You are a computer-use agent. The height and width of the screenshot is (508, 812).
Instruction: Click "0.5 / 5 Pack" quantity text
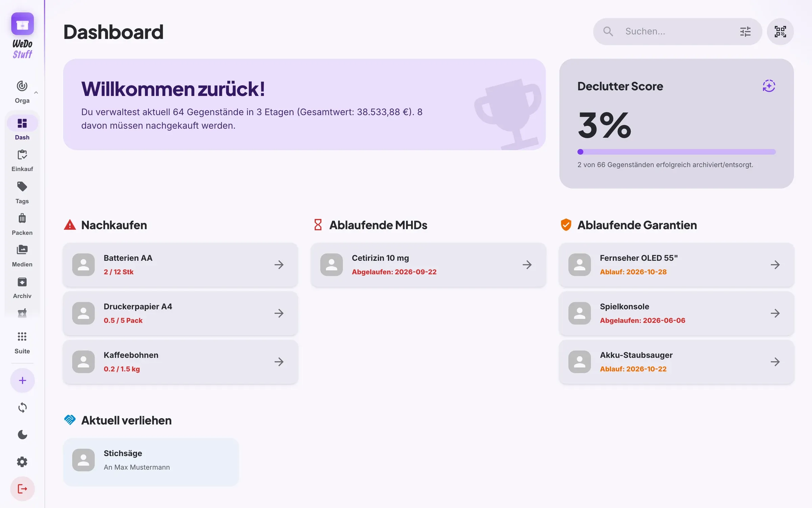(123, 320)
